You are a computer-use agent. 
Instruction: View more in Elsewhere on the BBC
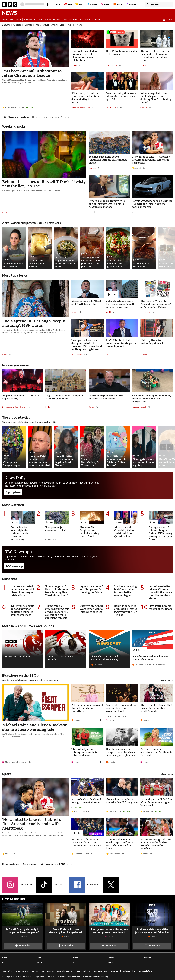[167, 680]
